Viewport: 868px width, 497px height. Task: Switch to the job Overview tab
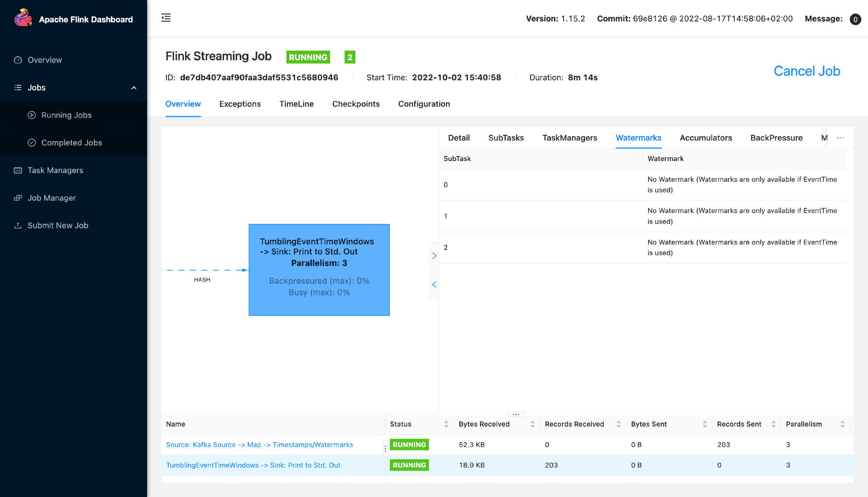pos(183,104)
